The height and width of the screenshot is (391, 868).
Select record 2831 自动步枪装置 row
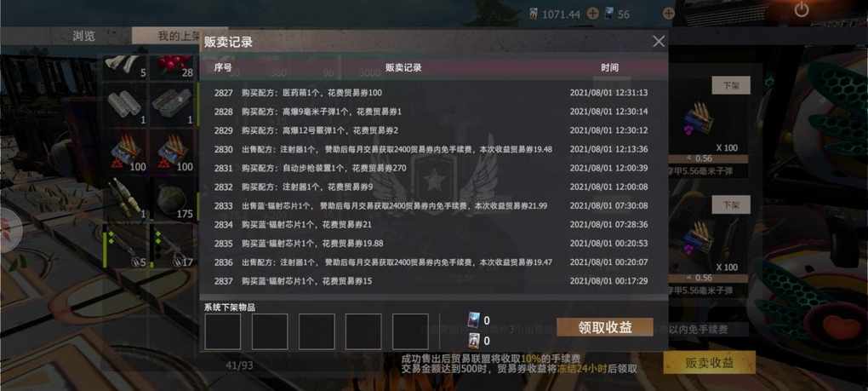point(431,168)
